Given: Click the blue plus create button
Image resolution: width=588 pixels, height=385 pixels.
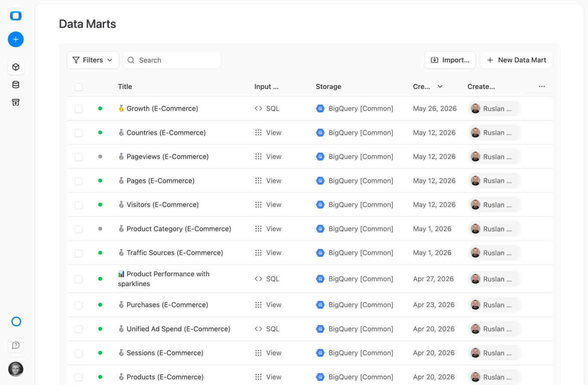Looking at the screenshot, I should point(16,40).
